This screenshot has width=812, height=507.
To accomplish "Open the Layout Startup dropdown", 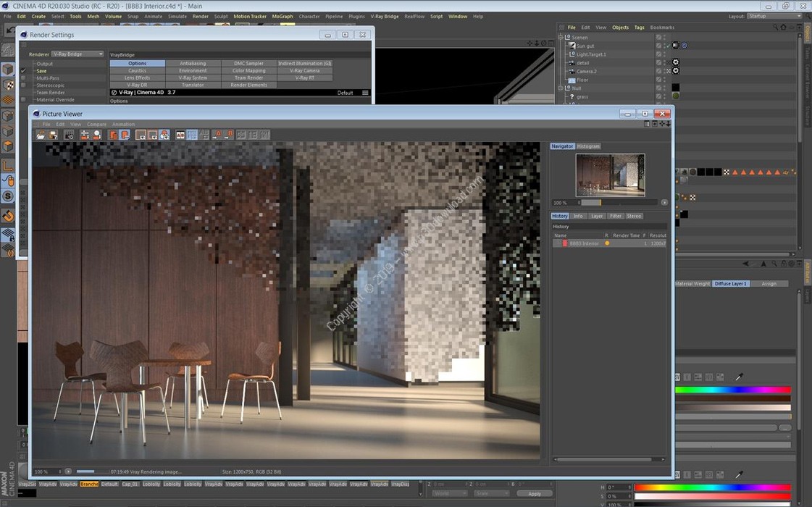I will click(775, 16).
